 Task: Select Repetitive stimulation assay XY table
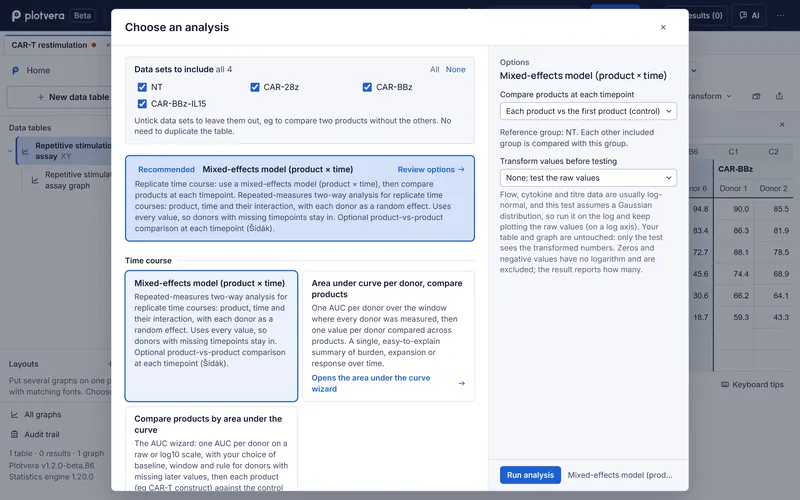pyautogui.click(x=65, y=151)
